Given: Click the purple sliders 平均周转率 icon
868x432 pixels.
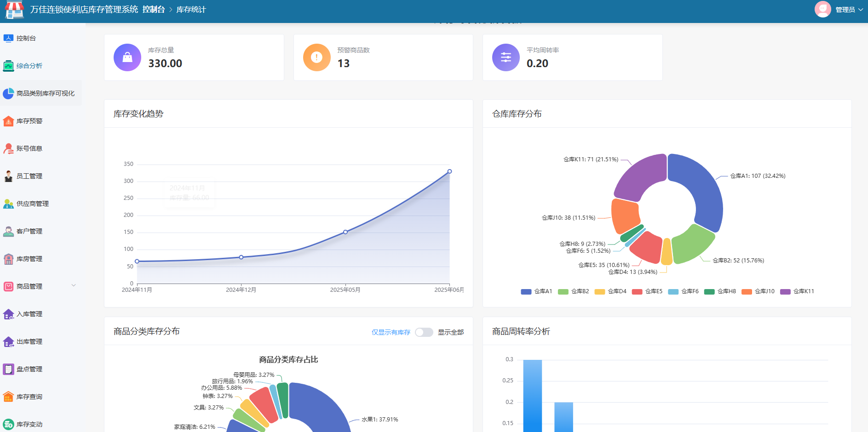Looking at the screenshot, I should click(x=506, y=57).
